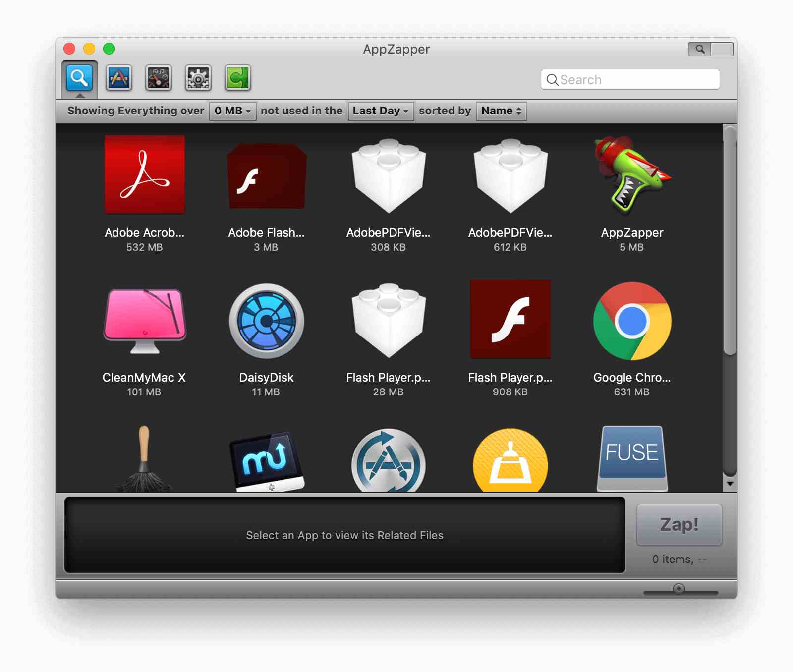Click the 'DaisyDisk' label
The height and width of the screenshot is (672, 793).
tap(267, 378)
